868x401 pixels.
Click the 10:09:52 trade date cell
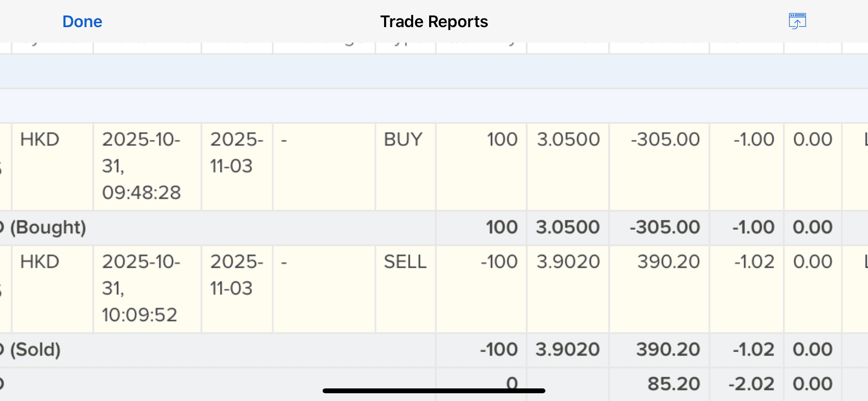coord(140,288)
